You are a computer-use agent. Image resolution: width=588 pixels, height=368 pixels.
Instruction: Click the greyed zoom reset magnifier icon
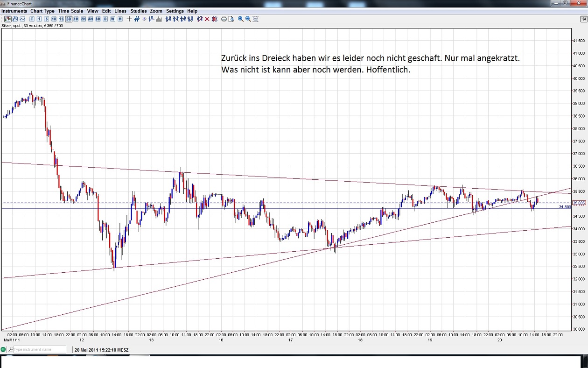(x=255, y=19)
